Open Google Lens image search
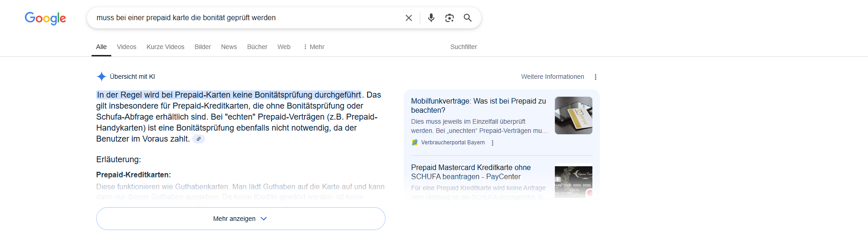The width and height of the screenshot is (868, 236). (x=449, y=18)
